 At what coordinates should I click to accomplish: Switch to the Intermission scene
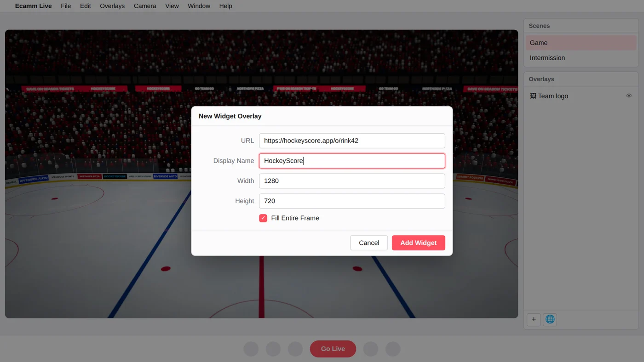[581, 58]
